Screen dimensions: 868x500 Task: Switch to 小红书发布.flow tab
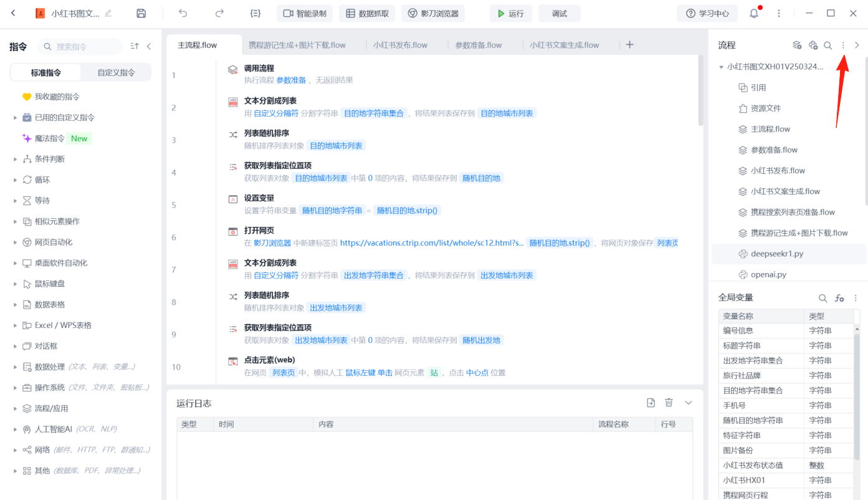tap(400, 45)
